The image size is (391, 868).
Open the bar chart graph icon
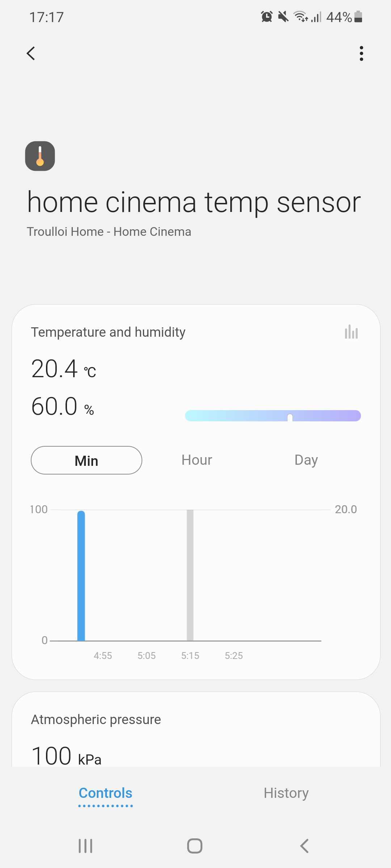(x=351, y=332)
